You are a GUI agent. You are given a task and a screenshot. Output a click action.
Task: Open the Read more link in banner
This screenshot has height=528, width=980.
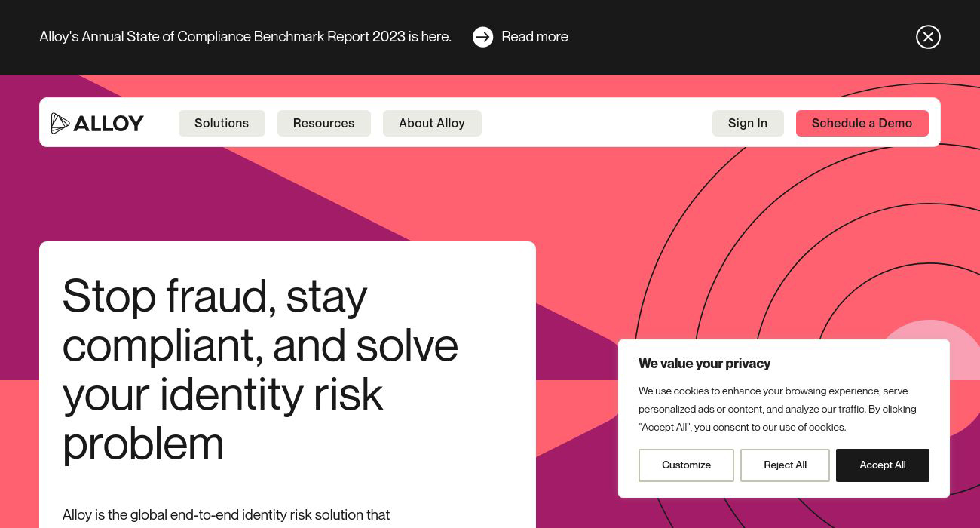tap(534, 37)
